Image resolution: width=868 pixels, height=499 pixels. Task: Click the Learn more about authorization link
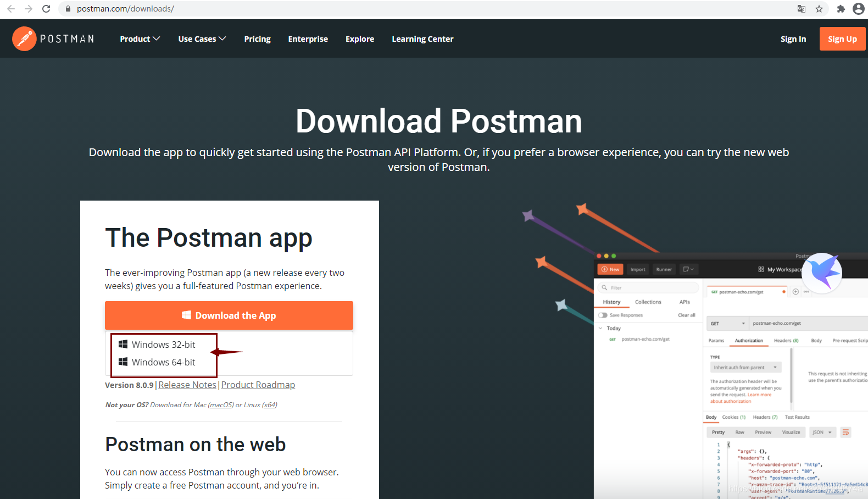pyautogui.click(x=741, y=398)
